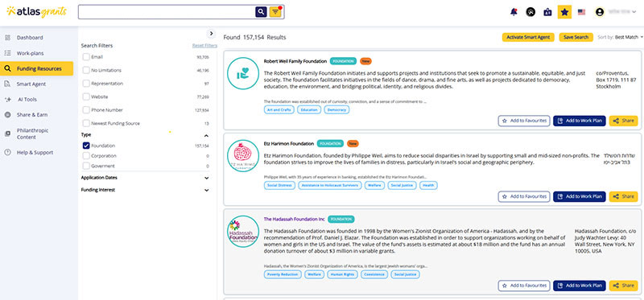Click Activate Smart Agent button
The height and width of the screenshot is (300, 644).
pos(528,37)
